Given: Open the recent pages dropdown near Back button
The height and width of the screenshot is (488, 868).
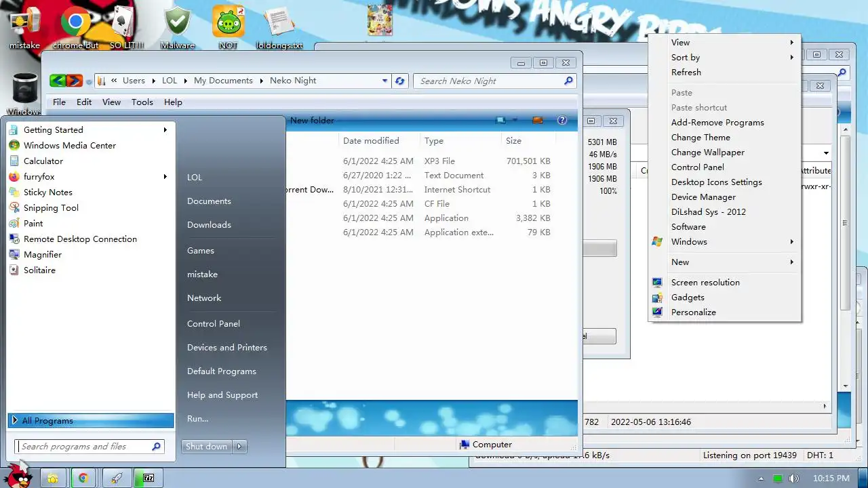Looking at the screenshot, I should 88,81.
